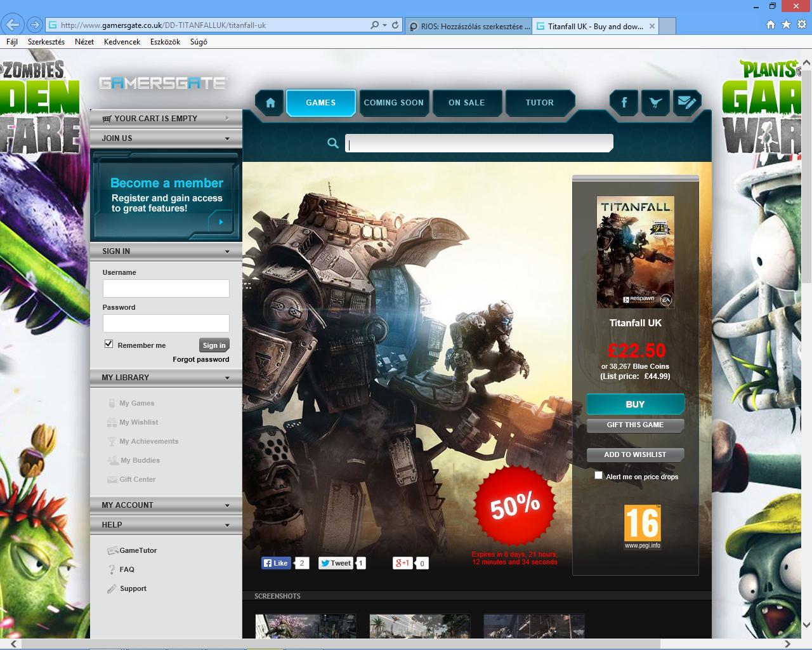The image size is (812, 650).
Task: Click the Sign in button
Action: (214, 345)
